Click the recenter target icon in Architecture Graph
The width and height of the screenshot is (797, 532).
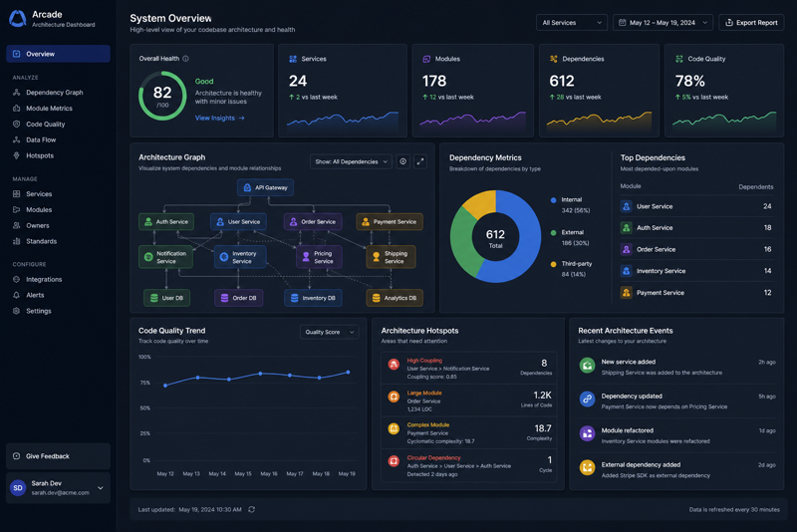(x=403, y=161)
